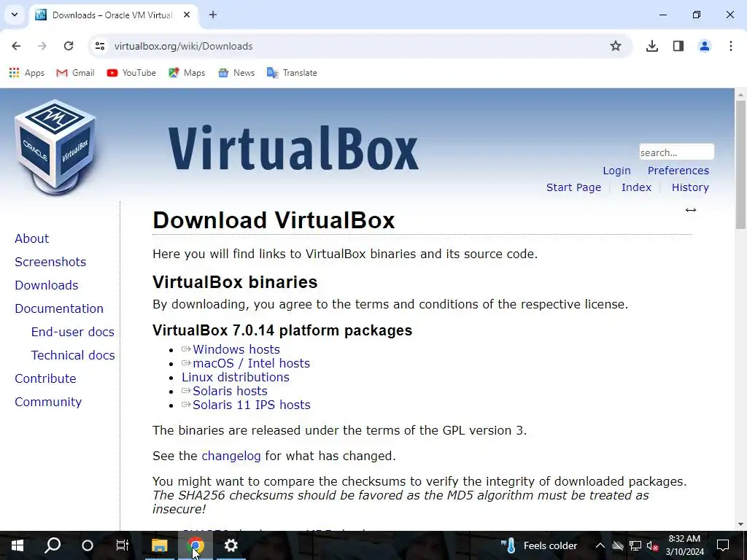Click the page width toggle arrow icon
Screen dimensions: 747x560
(x=691, y=210)
